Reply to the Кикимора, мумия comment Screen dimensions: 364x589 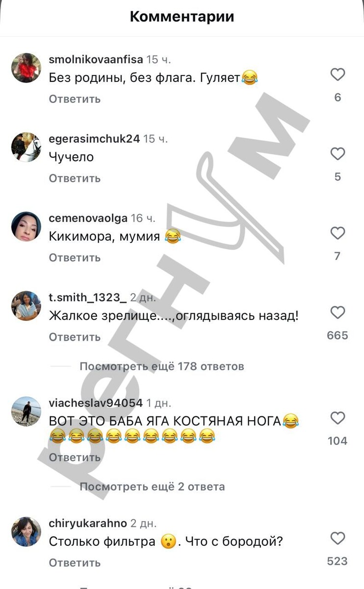point(75,258)
